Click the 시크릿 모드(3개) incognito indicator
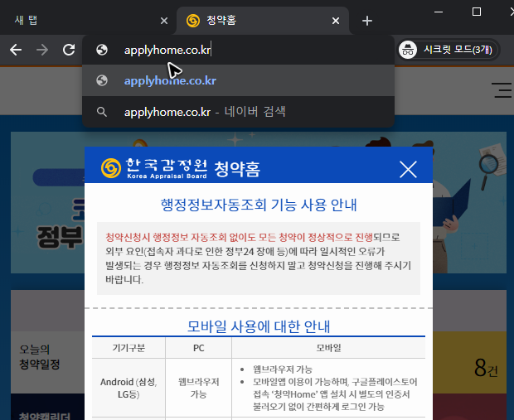The image size is (514, 420). (448, 50)
